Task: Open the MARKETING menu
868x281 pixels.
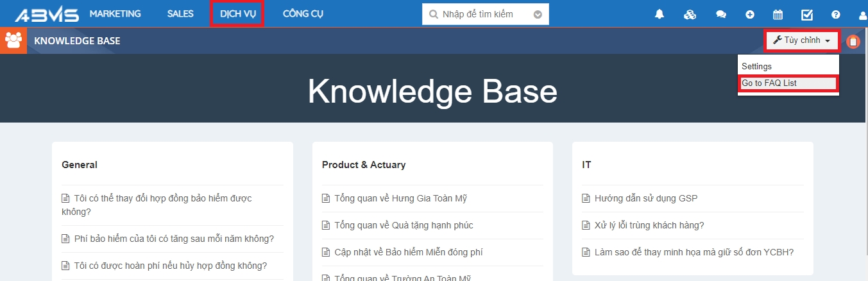Action: (x=115, y=14)
